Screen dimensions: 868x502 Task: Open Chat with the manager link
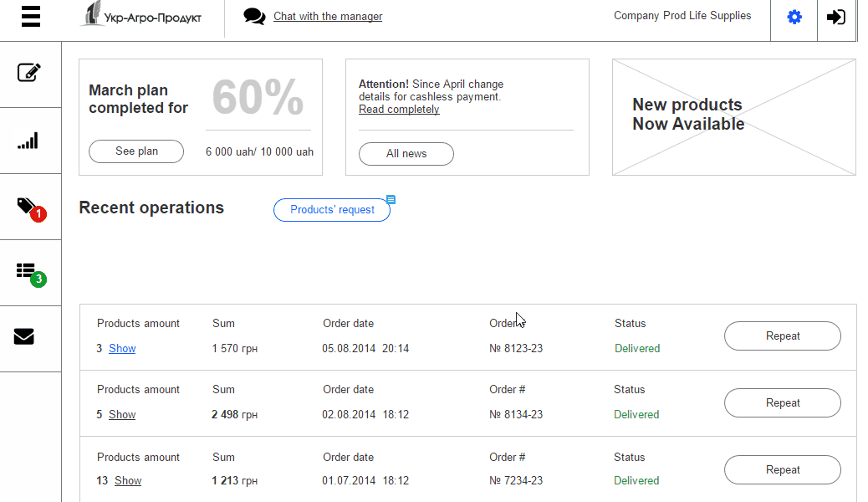pyautogui.click(x=328, y=17)
